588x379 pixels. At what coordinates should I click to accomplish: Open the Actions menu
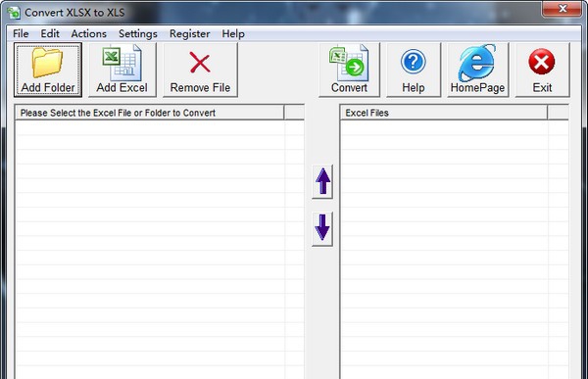pyautogui.click(x=89, y=33)
